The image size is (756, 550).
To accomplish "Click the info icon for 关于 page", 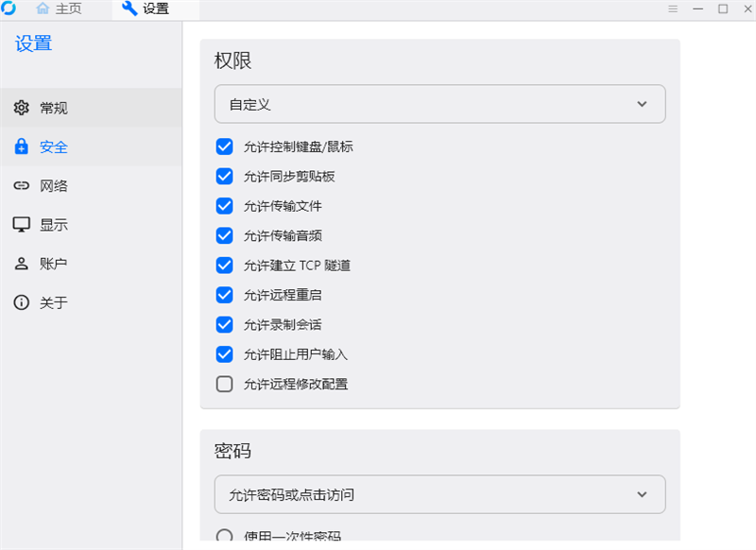I will (x=21, y=301).
